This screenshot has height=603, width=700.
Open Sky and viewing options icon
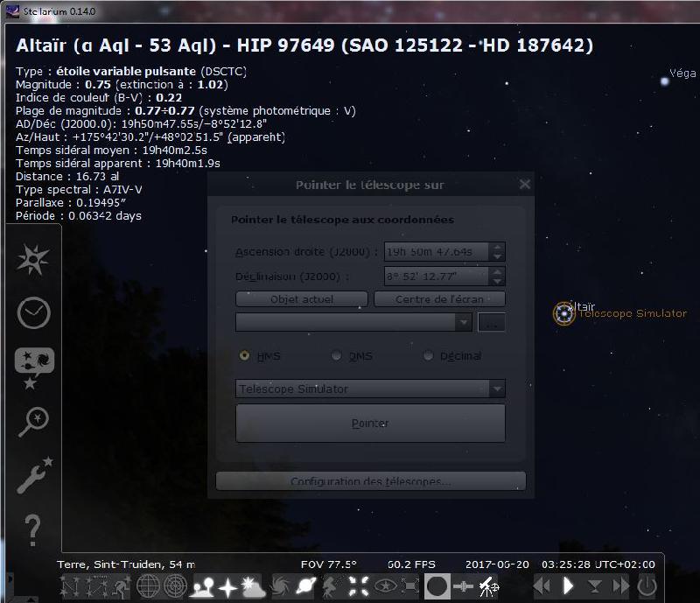coord(34,368)
